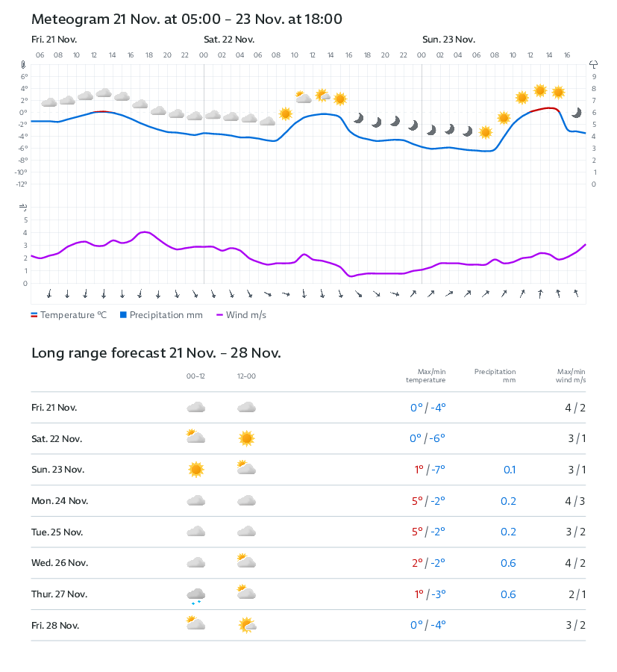Select the sun icon for Sunday 23 Nov. morning
617x672 pixels.
coord(196,470)
